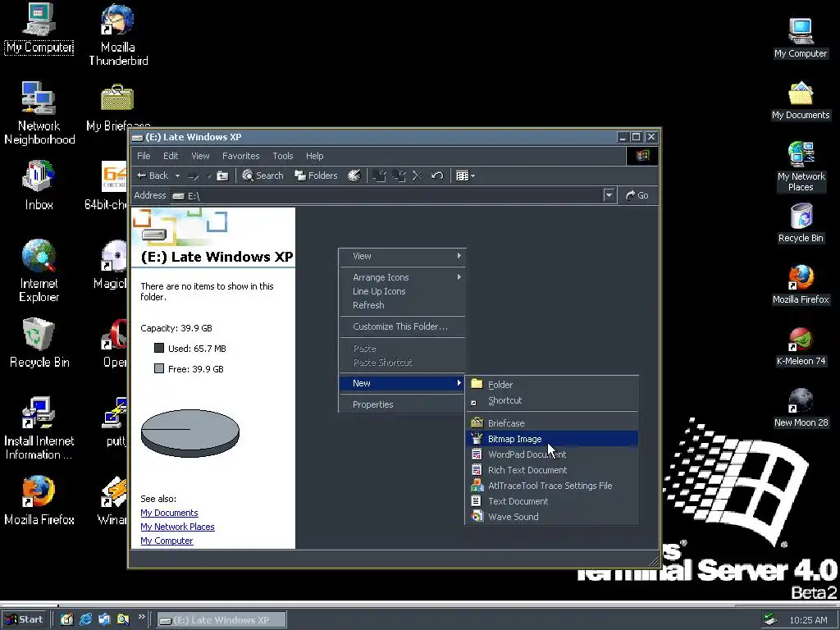Create a new Briefcase from submenu
This screenshot has height=630, width=840.
[552, 422]
